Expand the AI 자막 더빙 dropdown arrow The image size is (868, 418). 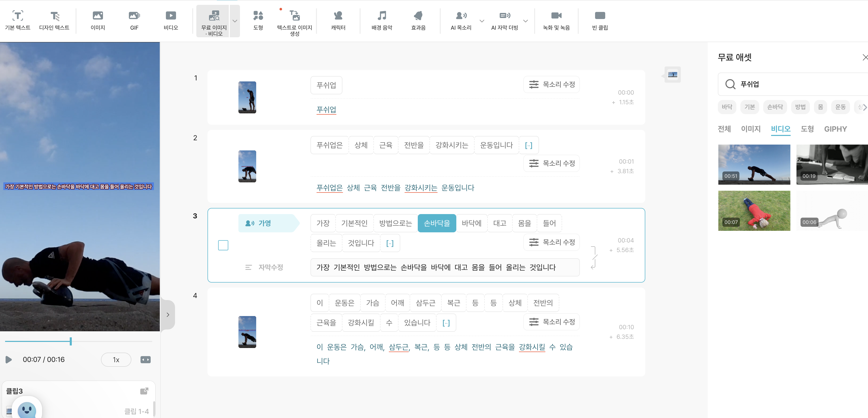click(x=525, y=21)
